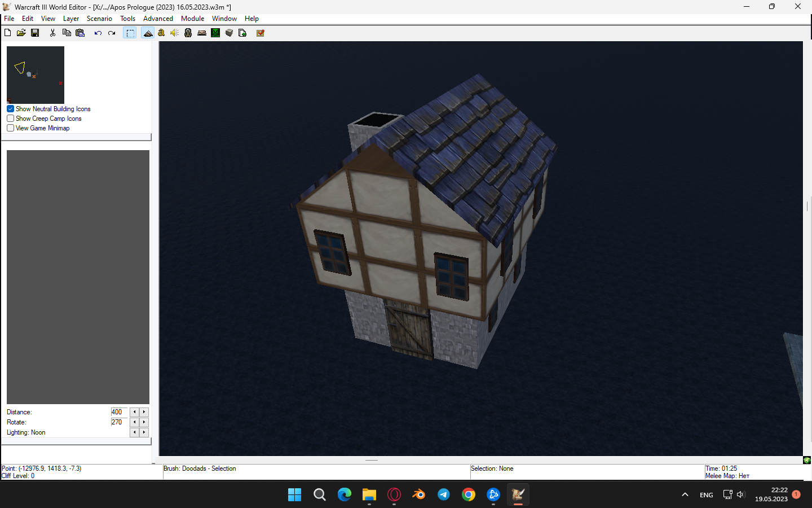
Task: Click the volume speaker tray icon
Action: (741, 494)
